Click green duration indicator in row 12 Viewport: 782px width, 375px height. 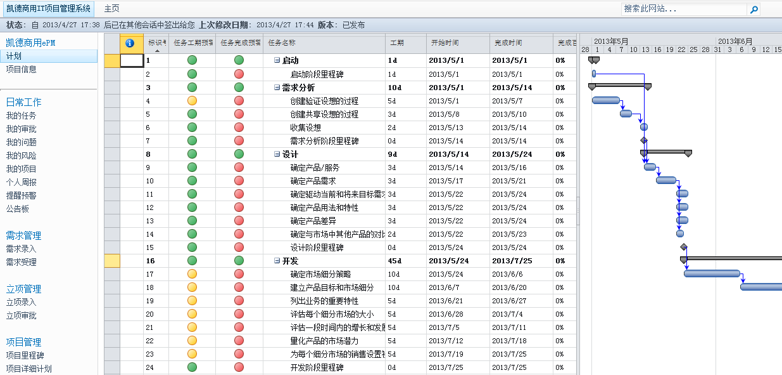tap(192, 207)
